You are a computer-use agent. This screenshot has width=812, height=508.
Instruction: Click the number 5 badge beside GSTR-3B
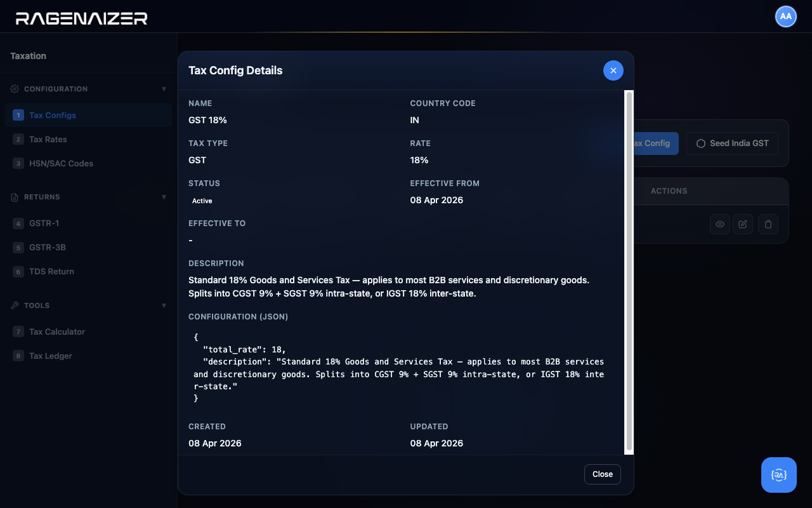(x=18, y=247)
